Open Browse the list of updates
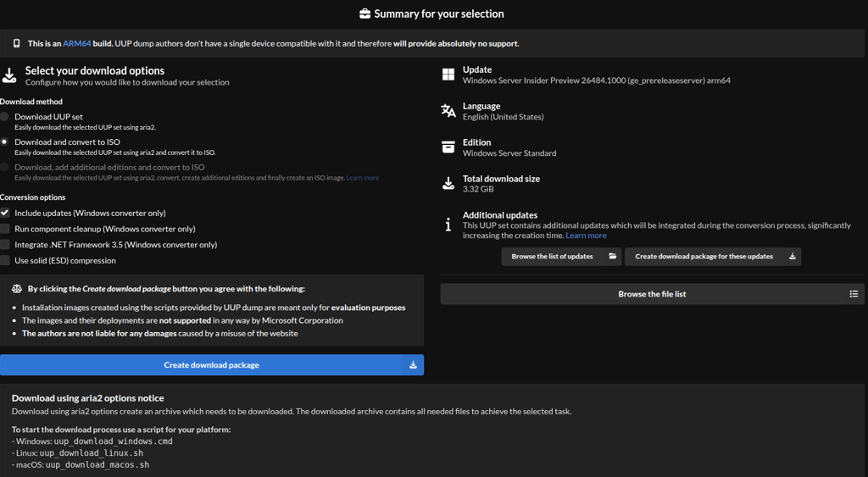Viewport: 868px width, 477px height. 561,257
